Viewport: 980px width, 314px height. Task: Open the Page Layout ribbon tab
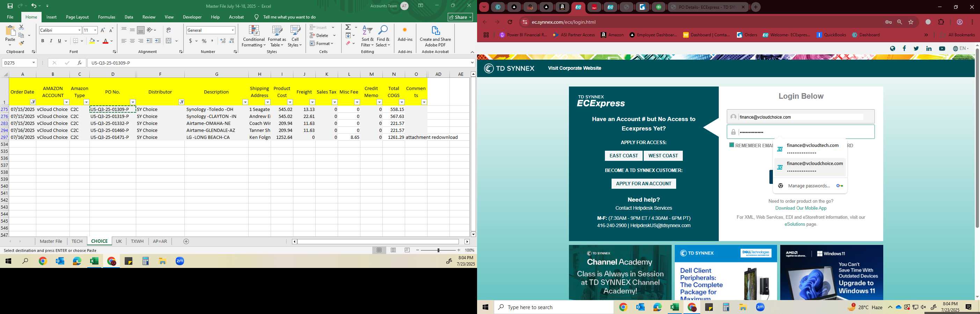click(77, 17)
